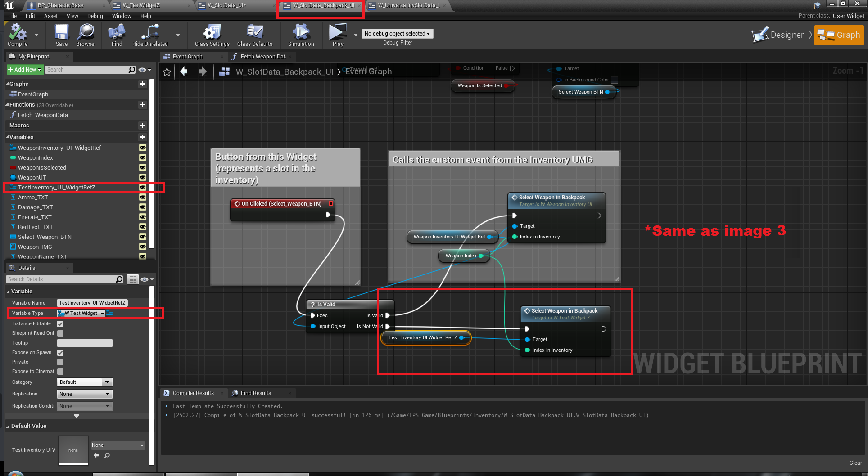Click Add New button in My Blueprint
The height and width of the screenshot is (476, 868).
click(25, 70)
